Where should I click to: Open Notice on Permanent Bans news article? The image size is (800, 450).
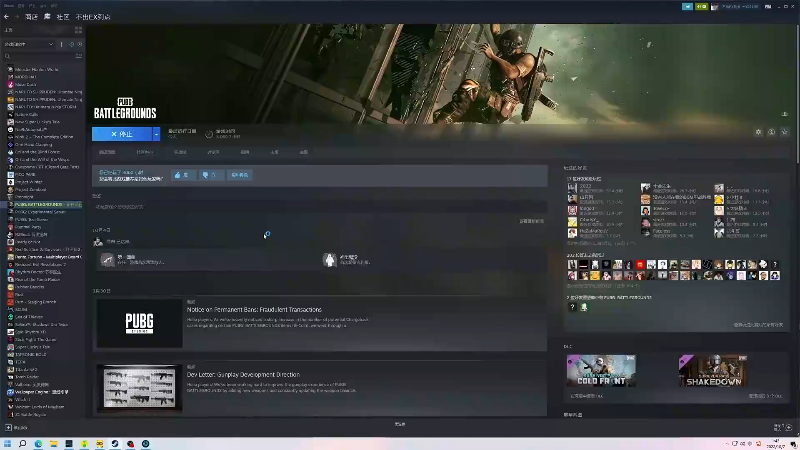[x=254, y=310]
